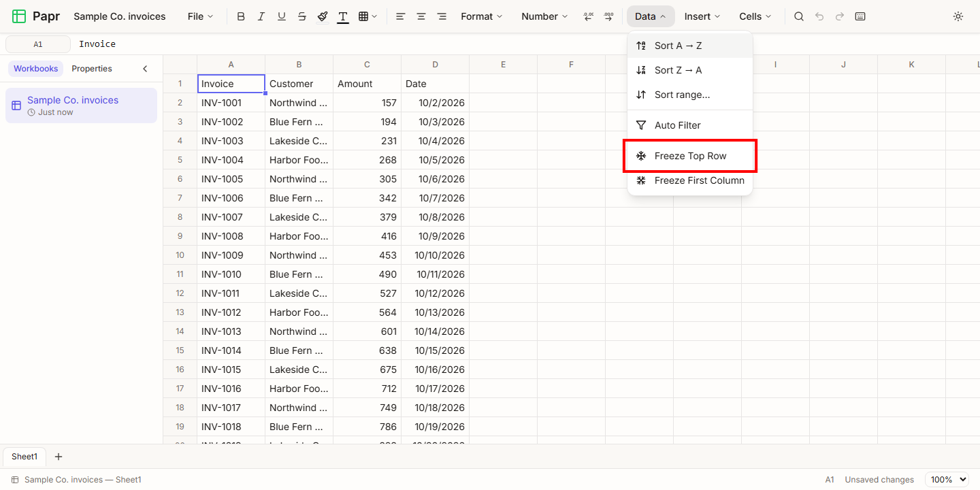
Task: Collapse the sidebar panel
Action: [x=145, y=69]
